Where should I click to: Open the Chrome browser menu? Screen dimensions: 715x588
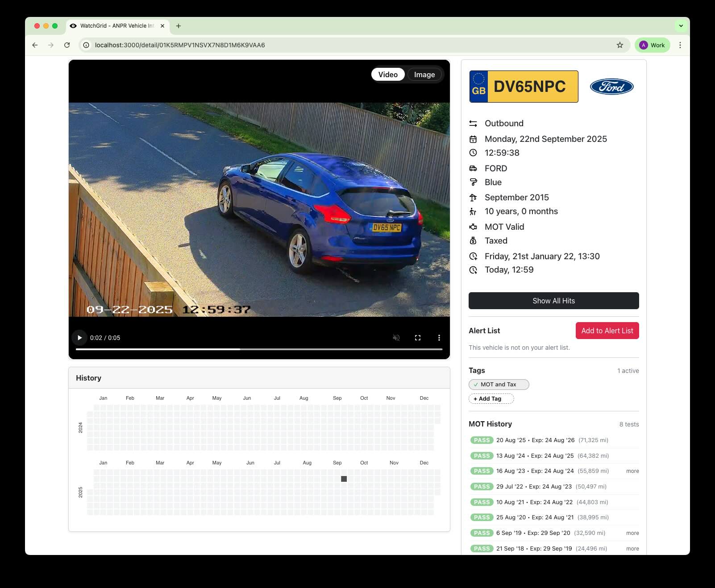tap(680, 45)
